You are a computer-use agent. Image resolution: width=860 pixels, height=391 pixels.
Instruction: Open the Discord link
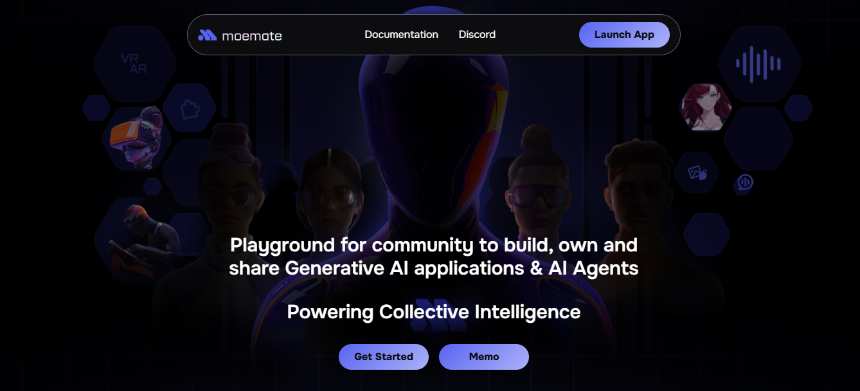pos(477,35)
